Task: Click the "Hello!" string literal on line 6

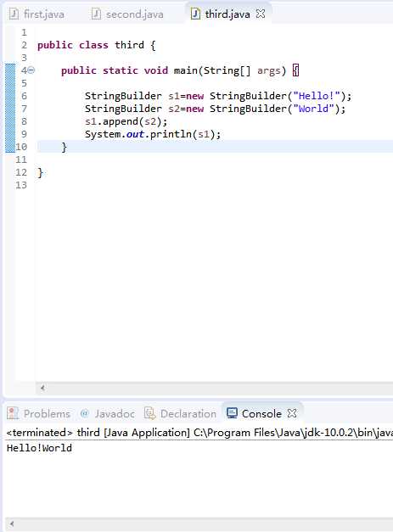Action: pyautogui.click(x=317, y=96)
